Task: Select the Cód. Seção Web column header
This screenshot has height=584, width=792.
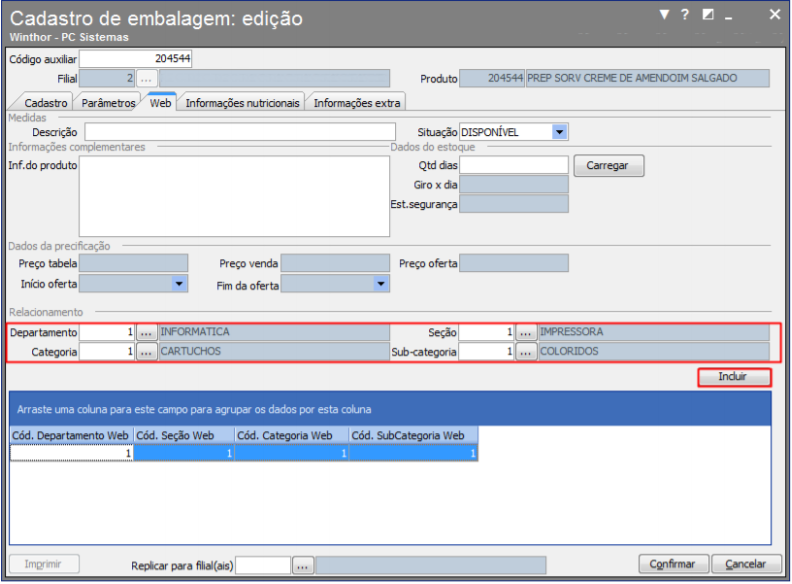Action: 184,435
